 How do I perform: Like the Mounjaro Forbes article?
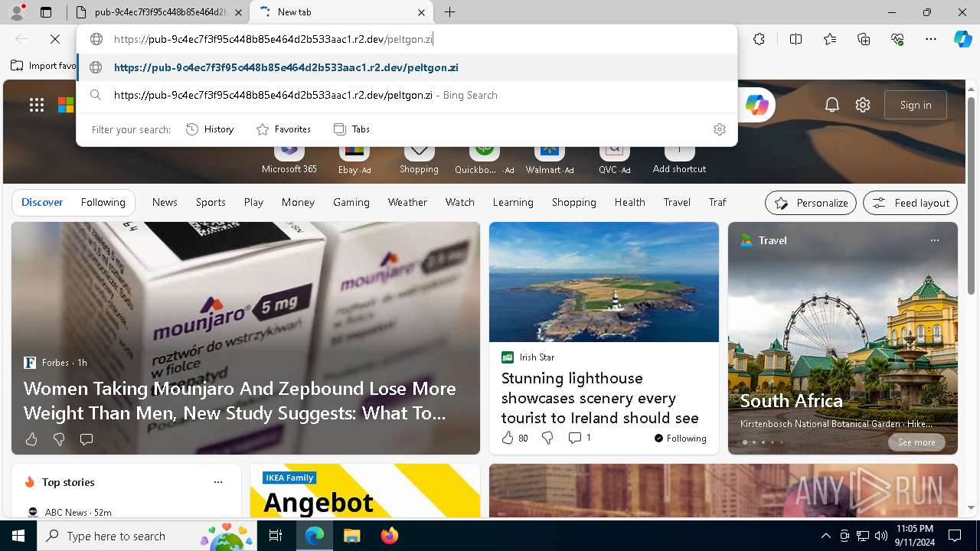(31, 439)
